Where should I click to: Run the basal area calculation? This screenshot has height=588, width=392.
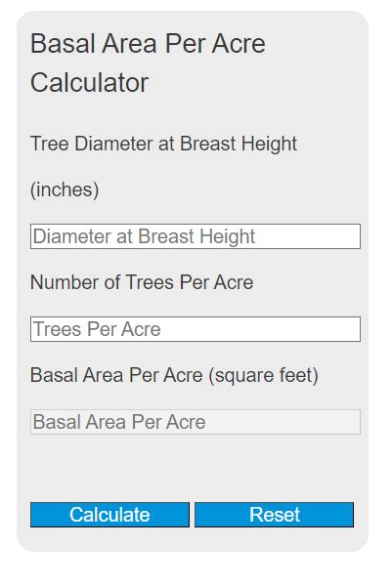[x=109, y=515]
